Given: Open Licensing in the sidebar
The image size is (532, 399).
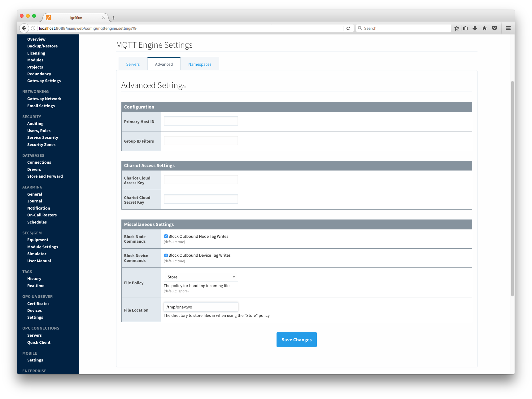Looking at the screenshot, I should [x=36, y=53].
